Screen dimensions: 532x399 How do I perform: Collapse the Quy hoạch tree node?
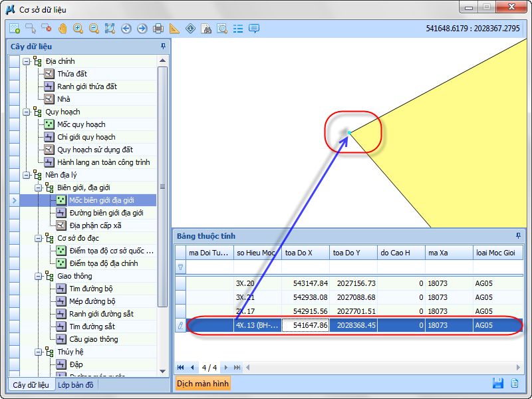click(x=26, y=112)
